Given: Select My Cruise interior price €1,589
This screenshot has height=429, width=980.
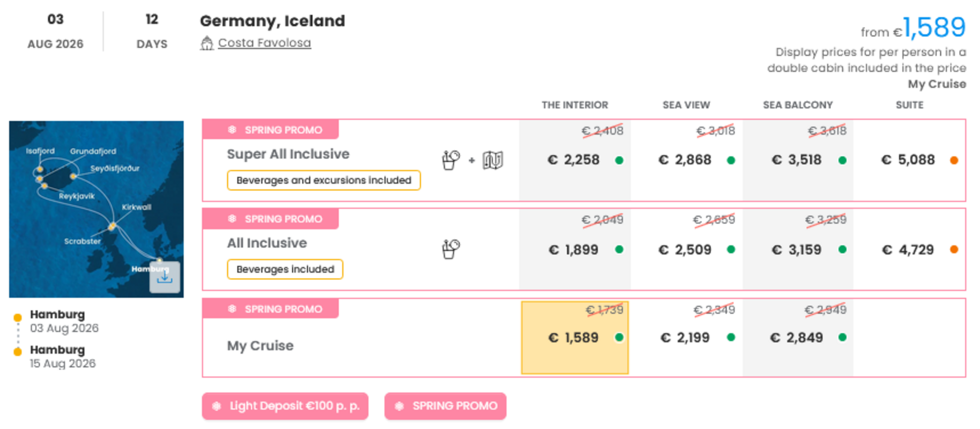Looking at the screenshot, I should point(574,337).
